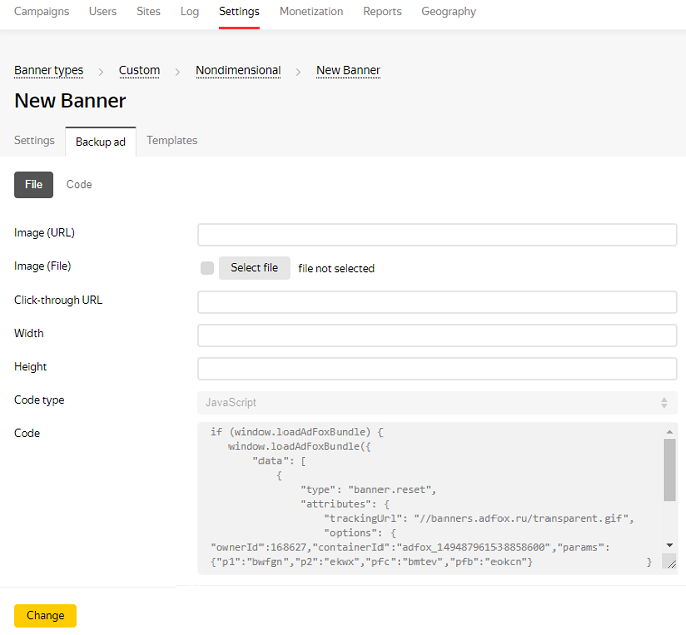Click the Width input field
This screenshot has width=686, height=635.
(437, 335)
